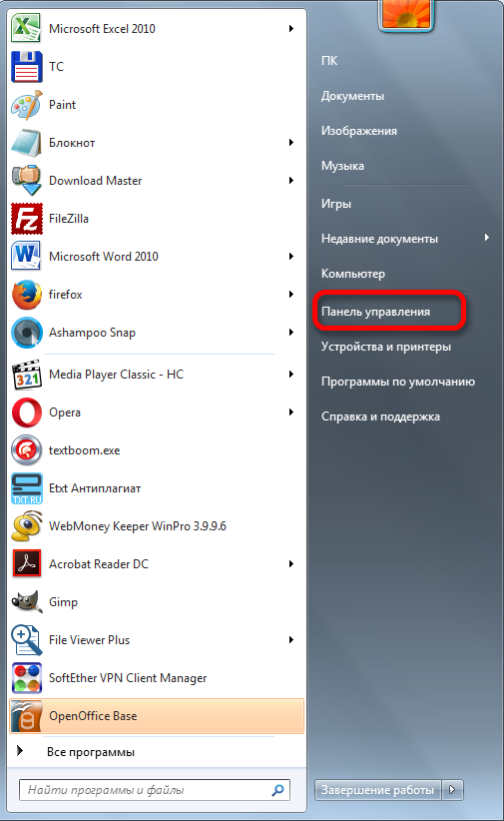The height and width of the screenshot is (821, 504).
Task: Select the Microsoft Word 2010 label
Action: pos(104,257)
